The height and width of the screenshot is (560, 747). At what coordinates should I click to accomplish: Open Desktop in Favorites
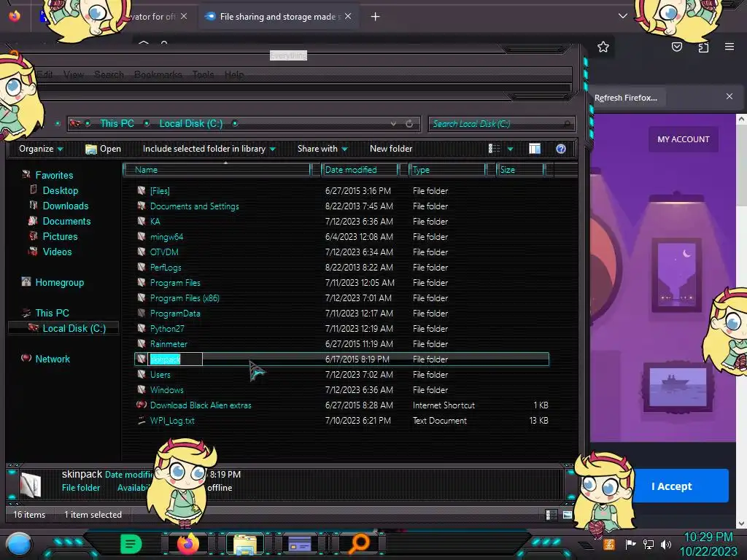[x=60, y=190]
